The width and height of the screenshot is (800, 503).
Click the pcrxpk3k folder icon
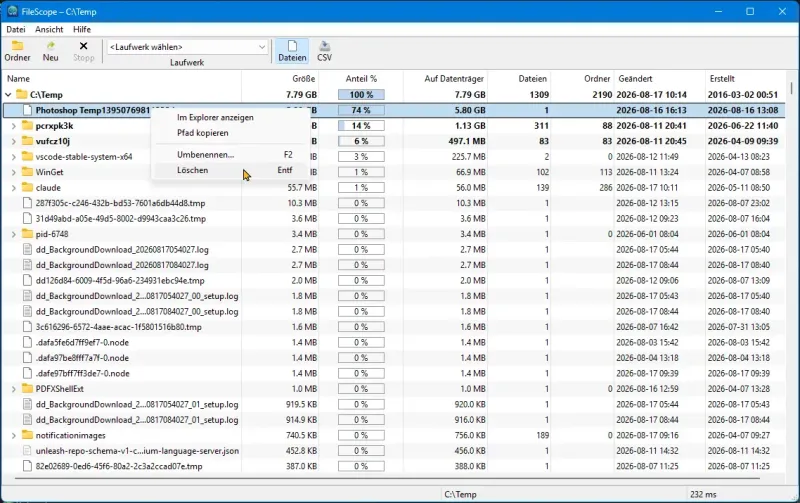point(27,125)
